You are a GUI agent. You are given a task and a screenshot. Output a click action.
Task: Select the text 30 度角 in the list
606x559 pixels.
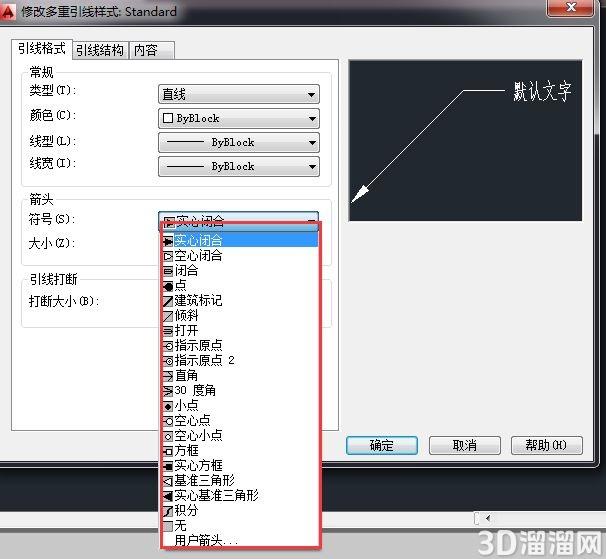pos(195,390)
